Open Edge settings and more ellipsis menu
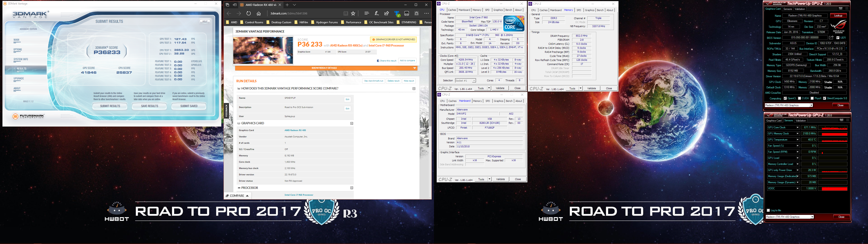The height and width of the screenshot is (244, 868). 427,14
